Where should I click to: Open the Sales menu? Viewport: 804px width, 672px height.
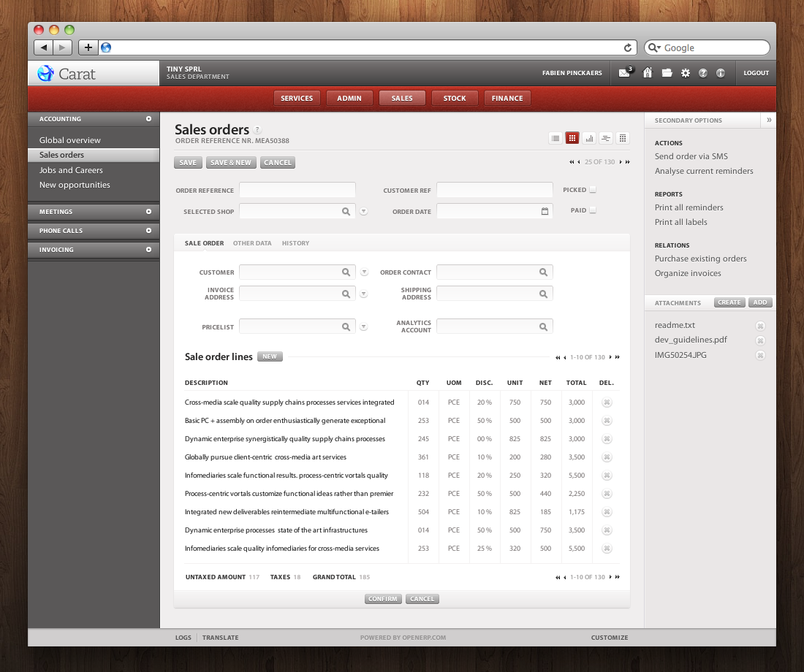[402, 98]
